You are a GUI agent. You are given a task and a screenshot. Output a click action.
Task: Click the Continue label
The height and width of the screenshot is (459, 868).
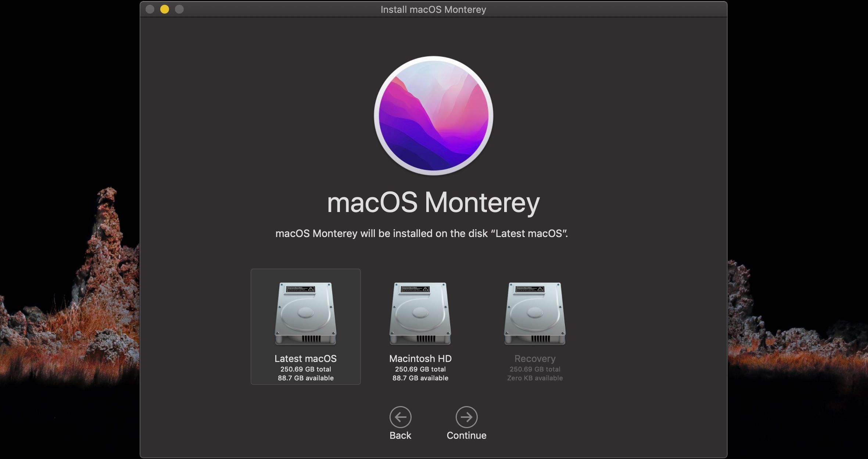click(x=466, y=435)
